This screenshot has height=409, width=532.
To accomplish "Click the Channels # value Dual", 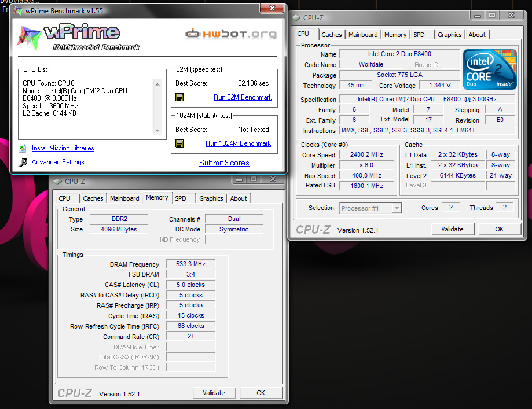I will 234,219.
